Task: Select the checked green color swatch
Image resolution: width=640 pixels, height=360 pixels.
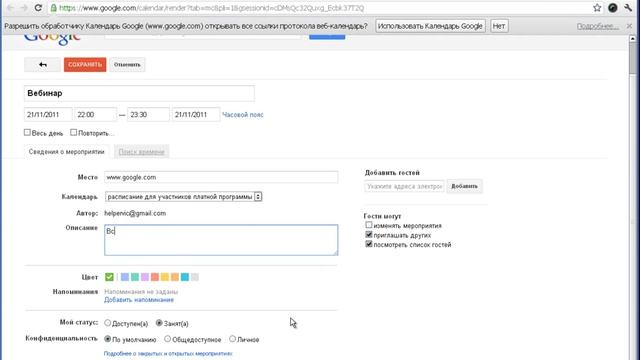Action: [109, 277]
